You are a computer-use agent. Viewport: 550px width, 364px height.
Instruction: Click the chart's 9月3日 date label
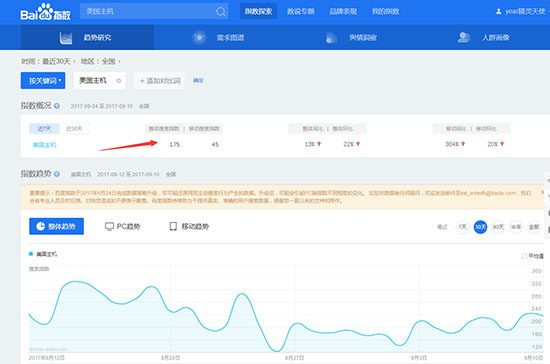coord(419,358)
